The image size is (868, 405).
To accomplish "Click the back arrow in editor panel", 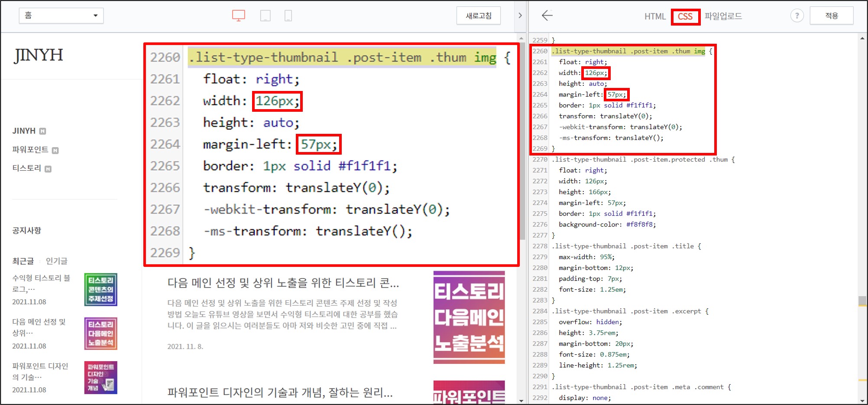I will click(547, 16).
